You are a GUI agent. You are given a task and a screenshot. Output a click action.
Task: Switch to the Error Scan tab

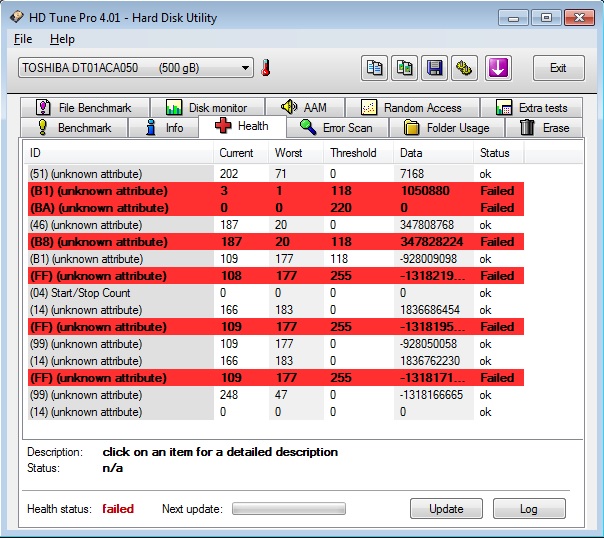tap(337, 127)
